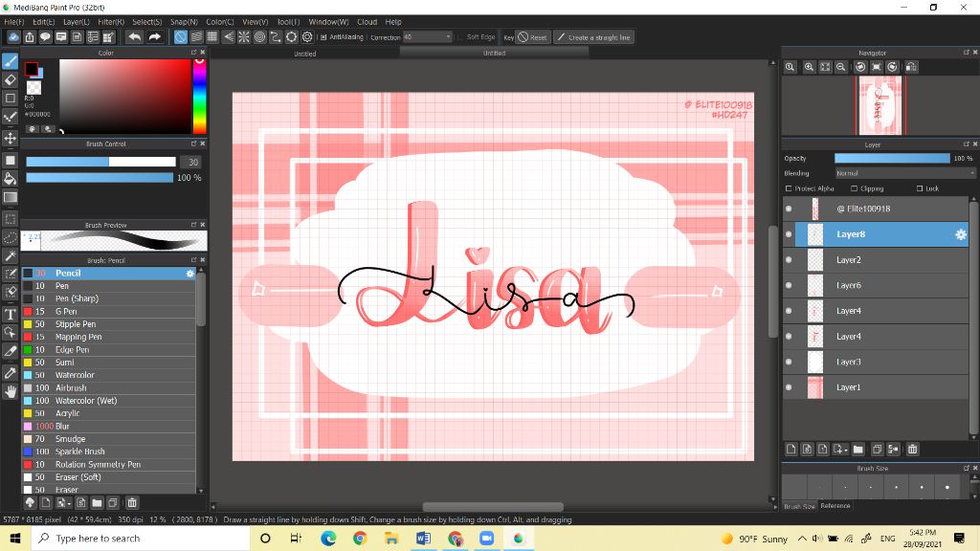The height and width of the screenshot is (551, 980).
Task: Select the Brush tool in the left toolbar
Action: click(x=10, y=61)
